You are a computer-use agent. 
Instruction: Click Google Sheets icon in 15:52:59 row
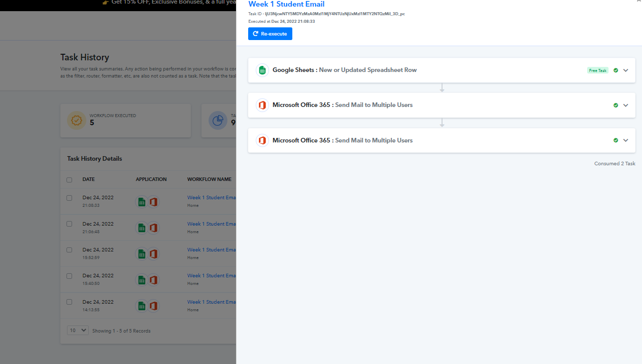[142, 254]
